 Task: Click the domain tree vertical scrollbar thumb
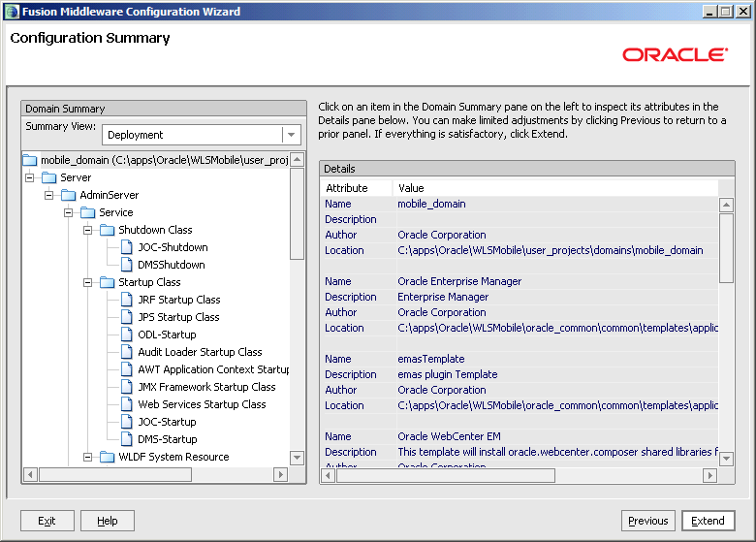pos(298,213)
